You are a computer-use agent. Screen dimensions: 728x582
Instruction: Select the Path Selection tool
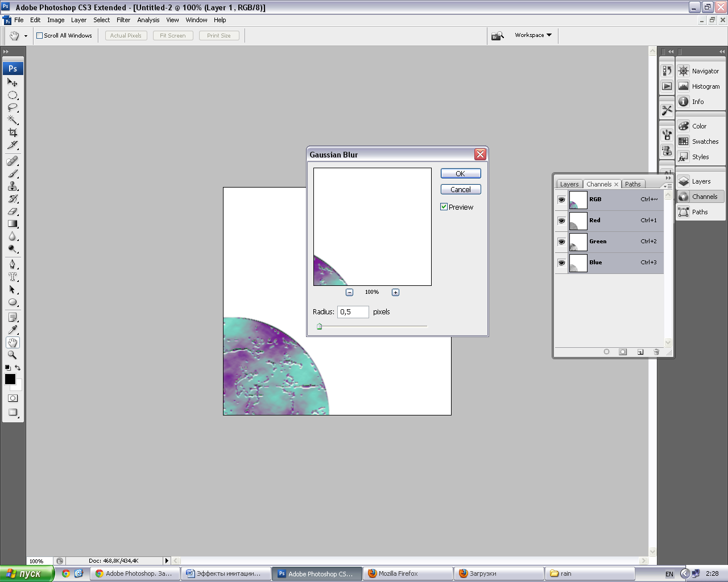[x=13, y=289]
